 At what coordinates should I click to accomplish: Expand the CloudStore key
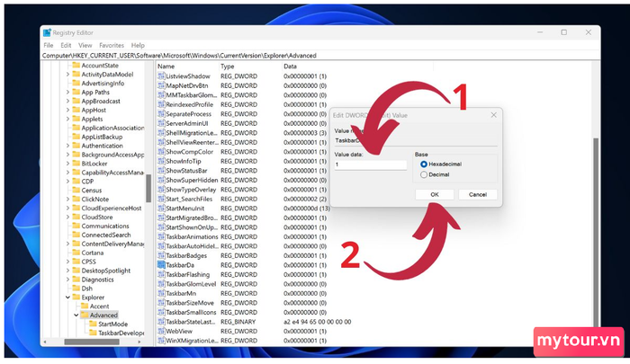[67, 218]
